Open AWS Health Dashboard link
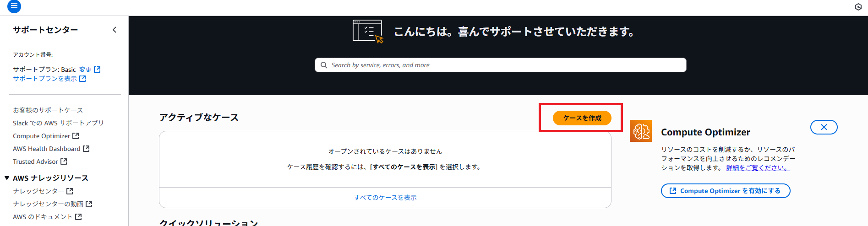This screenshot has width=868, height=226. tap(46, 149)
